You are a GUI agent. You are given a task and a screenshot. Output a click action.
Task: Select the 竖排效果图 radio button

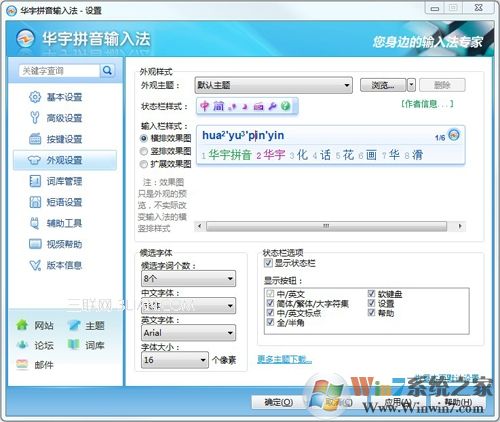tap(144, 151)
